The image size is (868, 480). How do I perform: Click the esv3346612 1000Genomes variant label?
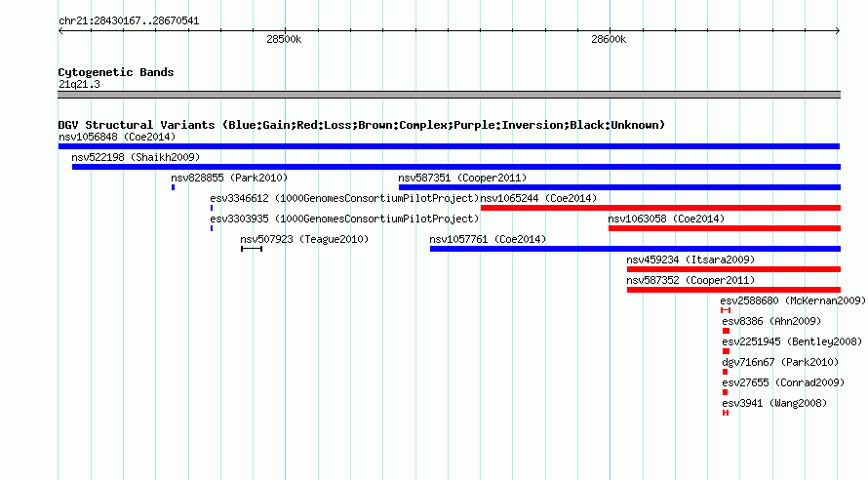point(344,198)
